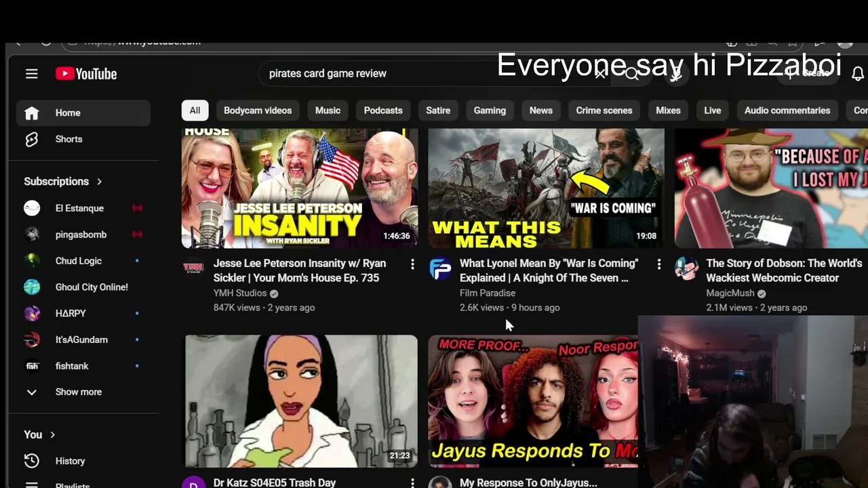
Task: Click Film Paradise channel avatar icon
Action: point(440,268)
